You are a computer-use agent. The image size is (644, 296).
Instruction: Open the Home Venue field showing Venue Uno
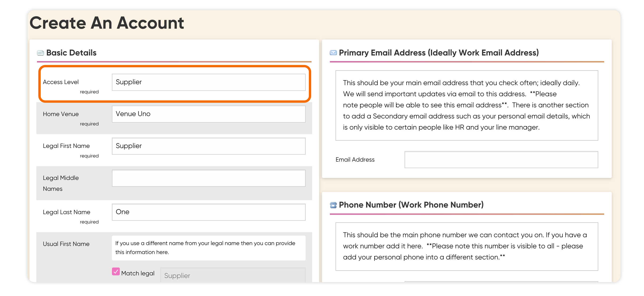[208, 114]
